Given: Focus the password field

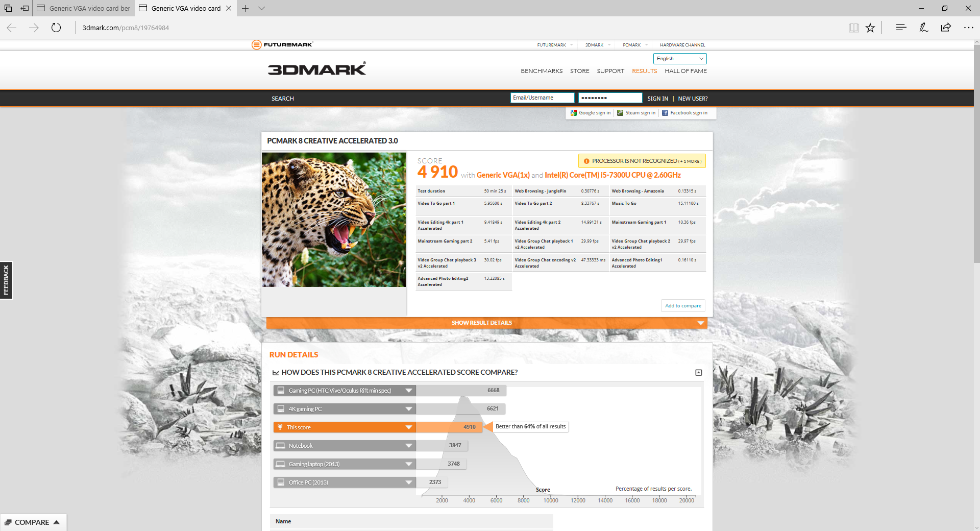Looking at the screenshot, I should [610, 98].
